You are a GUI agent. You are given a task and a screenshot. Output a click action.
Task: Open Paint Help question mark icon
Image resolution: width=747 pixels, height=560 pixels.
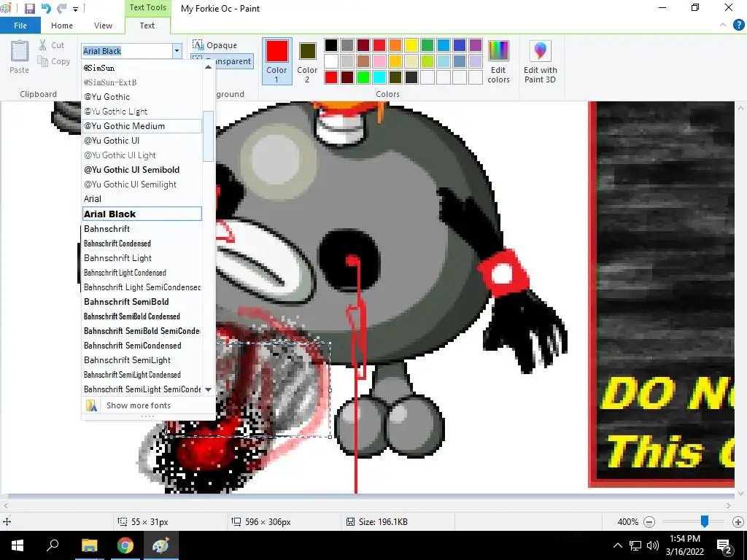[x=738, y=26]
